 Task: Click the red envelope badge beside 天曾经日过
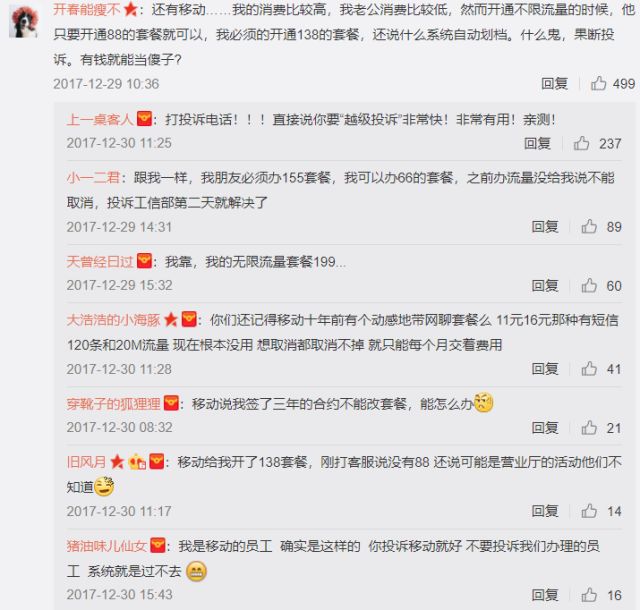click(x=144, y=261)
